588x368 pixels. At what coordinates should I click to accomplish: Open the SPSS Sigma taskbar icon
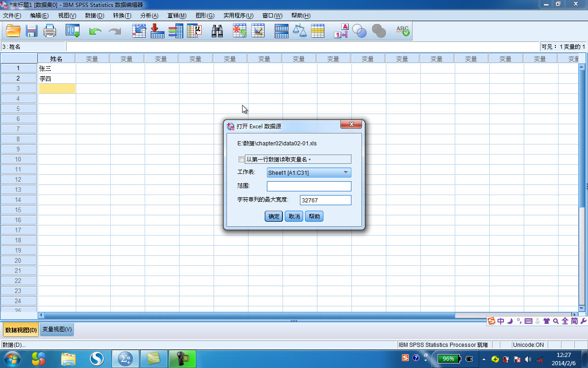125,359
